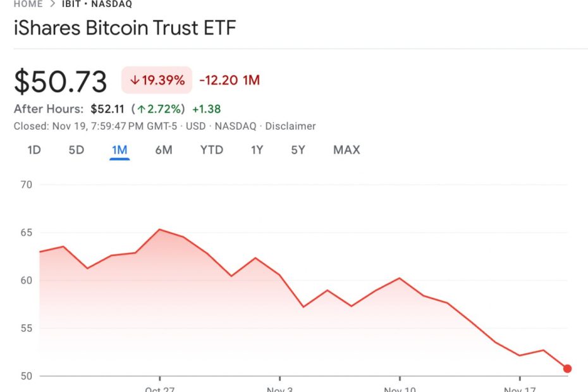The image size is (588, 392).
Task: Show the 6M price chart
Action: pyautogui.click(x=164, y=150)
